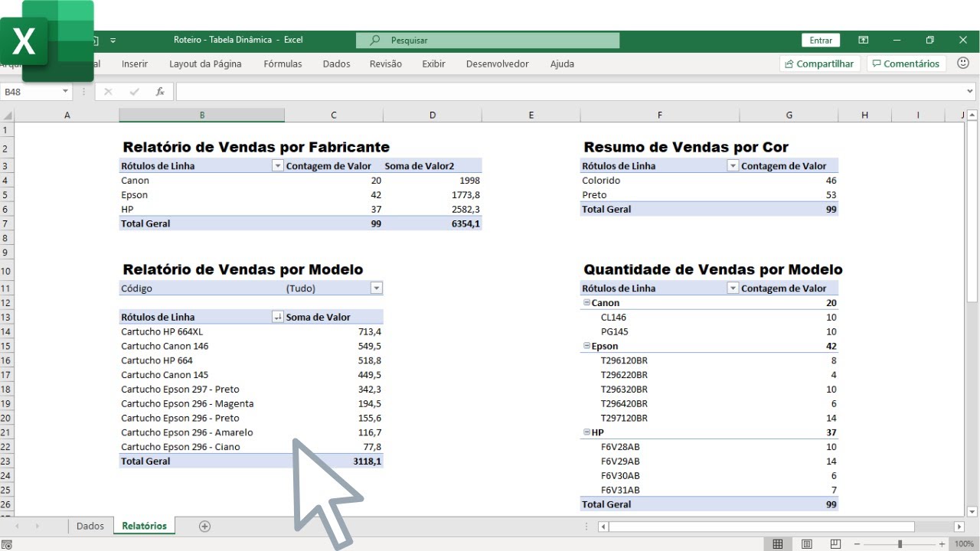Click the macro recording icon in status bar

pos(7,544)
